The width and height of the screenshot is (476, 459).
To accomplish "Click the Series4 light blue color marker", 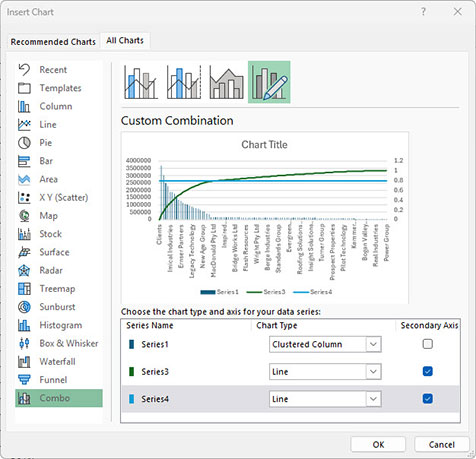I will (131, 399).
